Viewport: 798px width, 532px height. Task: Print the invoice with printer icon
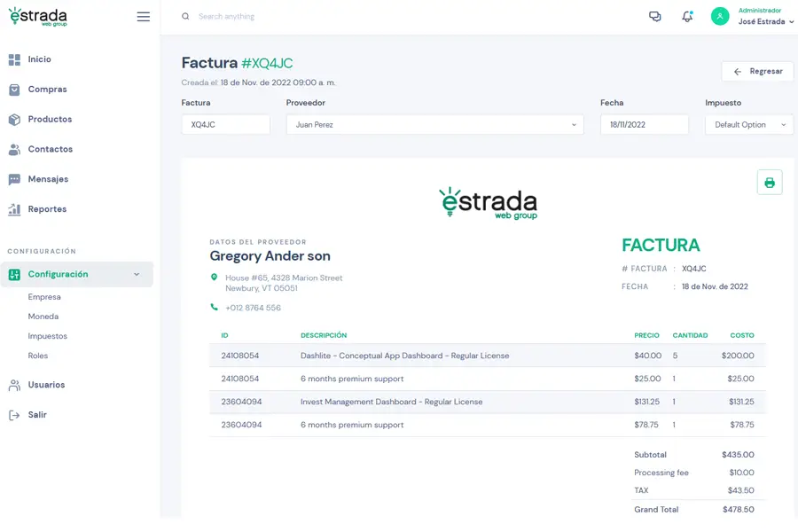(770, 183)
